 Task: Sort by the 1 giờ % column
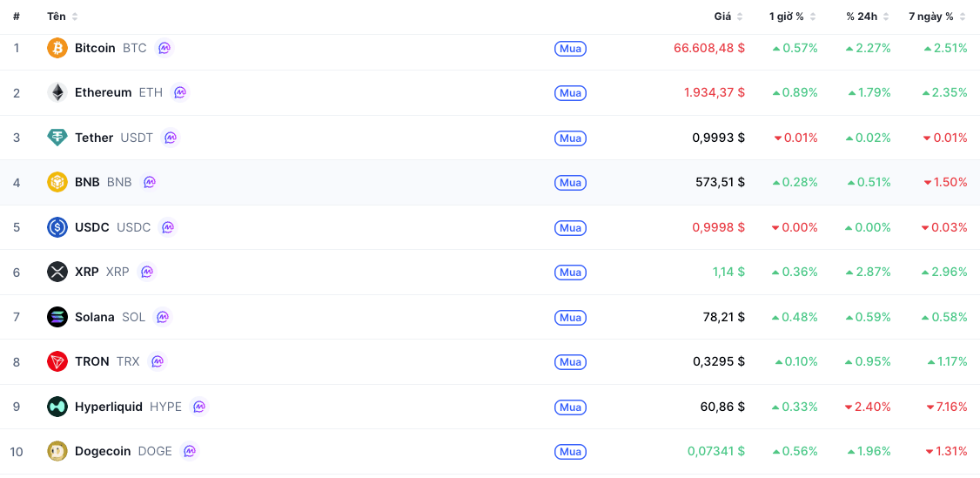(793, 17)
